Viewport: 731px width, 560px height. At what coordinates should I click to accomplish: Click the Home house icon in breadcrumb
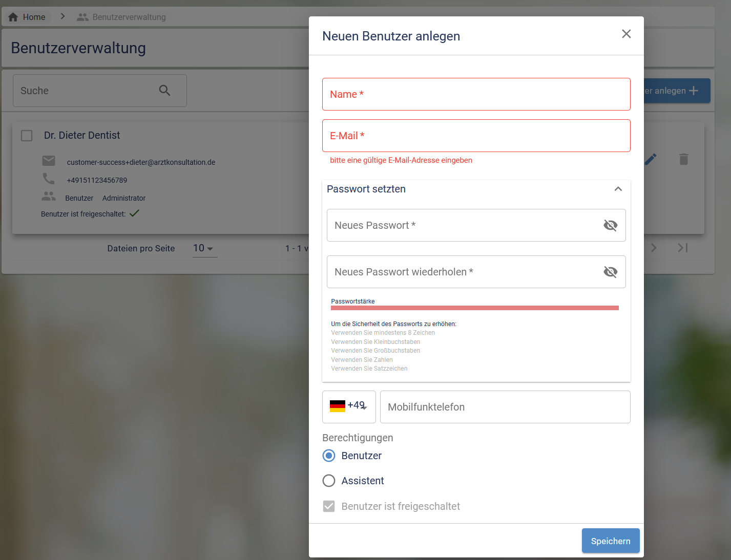[13, 17]
